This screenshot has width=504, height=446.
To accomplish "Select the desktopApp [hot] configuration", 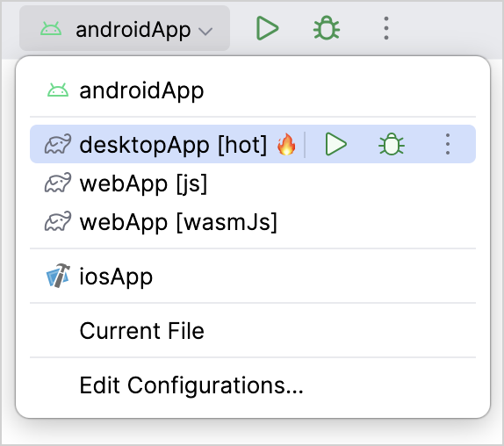I will coord(253,144).
